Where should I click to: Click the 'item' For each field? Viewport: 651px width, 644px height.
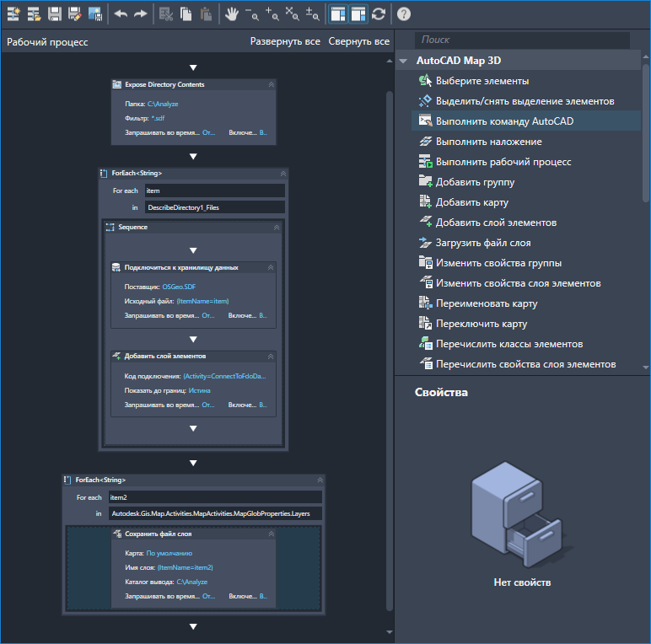215,191
